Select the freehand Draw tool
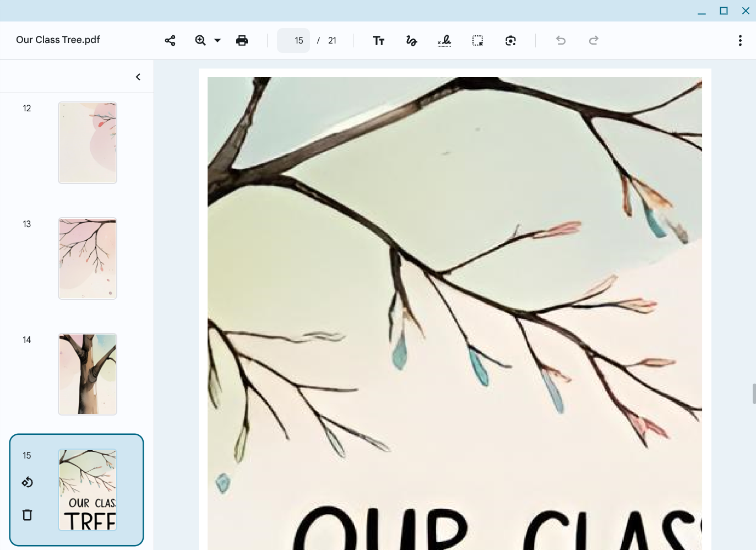This screenshot has width=756, height=550. point(411,40)
